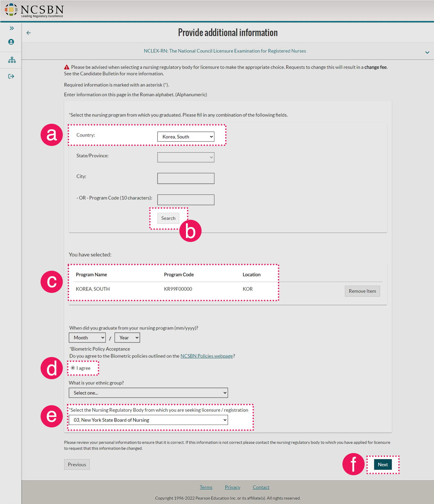Open the Contact link in footer
Screen dimensions: 434x504
[x=261, y=487]
